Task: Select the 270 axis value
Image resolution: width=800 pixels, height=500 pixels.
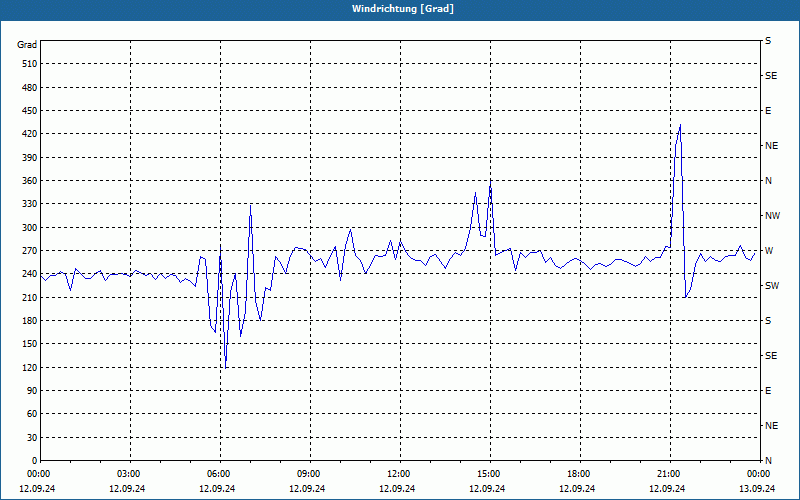Action: [30, 251]
